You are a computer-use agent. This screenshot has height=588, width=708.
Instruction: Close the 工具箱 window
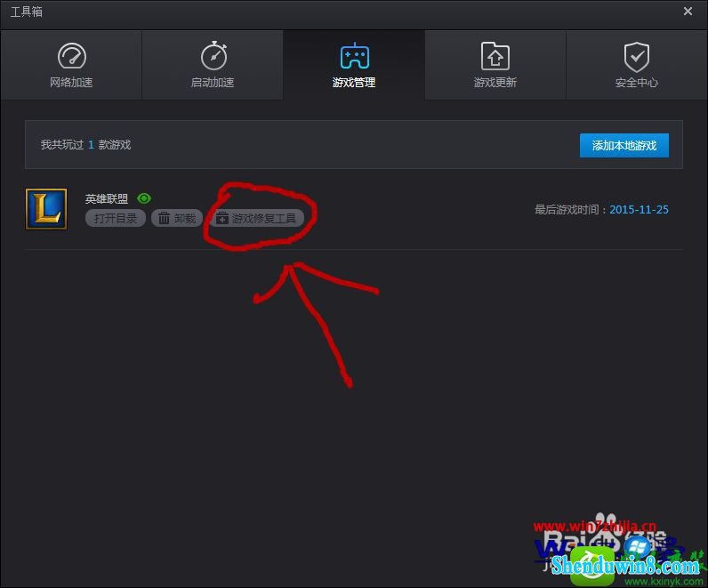[688, 12]
